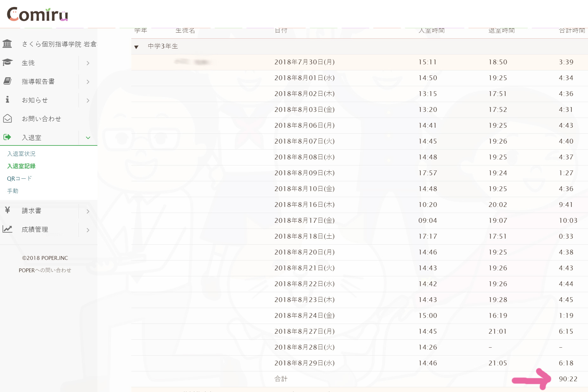
Task: Click the book icon for 指導報告書
Action: (7, 81)
